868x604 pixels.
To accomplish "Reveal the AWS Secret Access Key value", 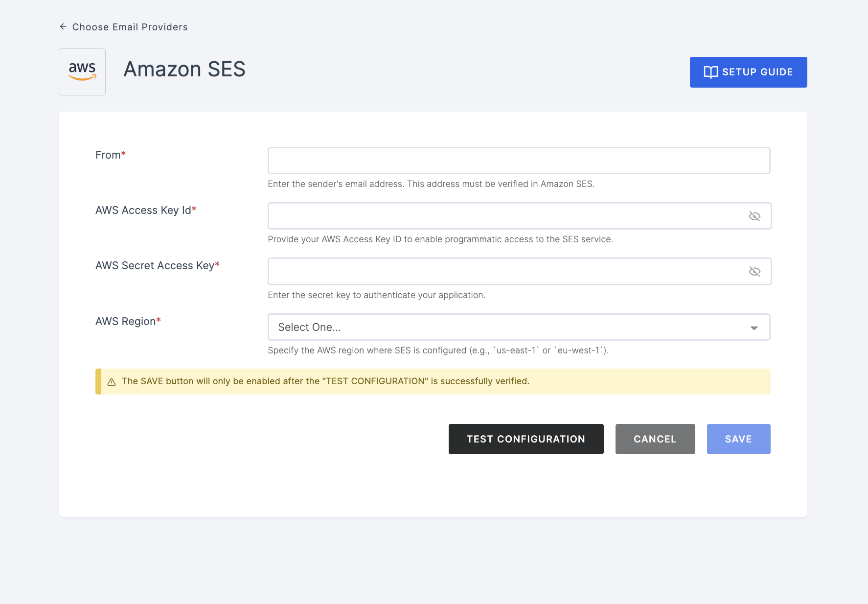I will point(754,272).
